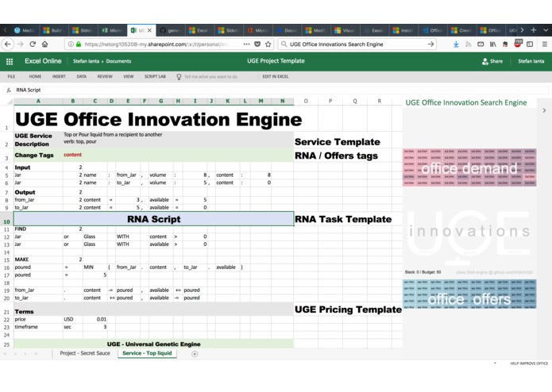The width and height of the screenshot is (552, 392).
Task: Open the Stefan Ianta account menu
Action: (x=531, y=61)
